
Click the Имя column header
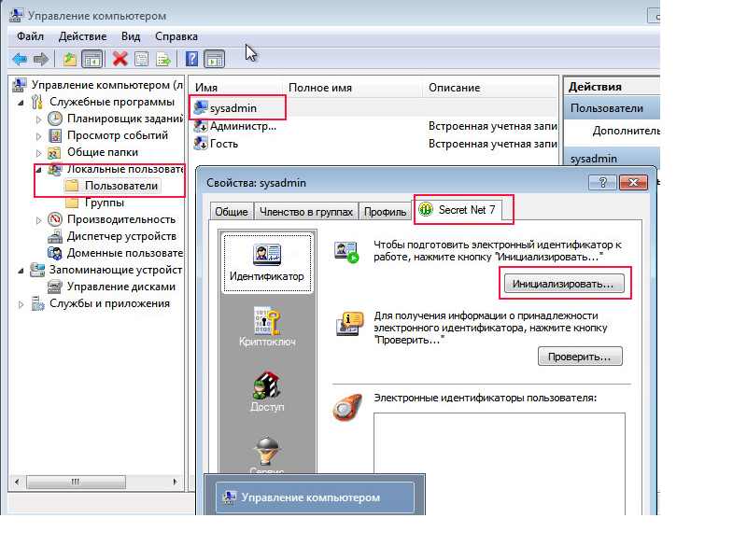(237, 88)
